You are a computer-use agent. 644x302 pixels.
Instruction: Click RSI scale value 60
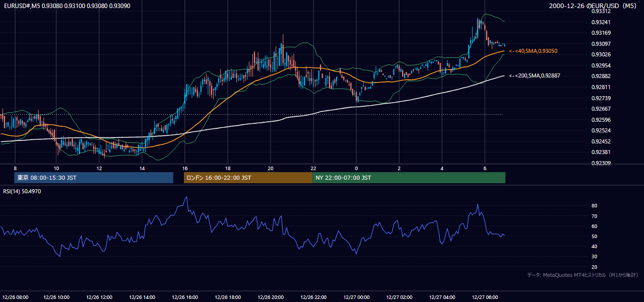click(x=595, y=226)
